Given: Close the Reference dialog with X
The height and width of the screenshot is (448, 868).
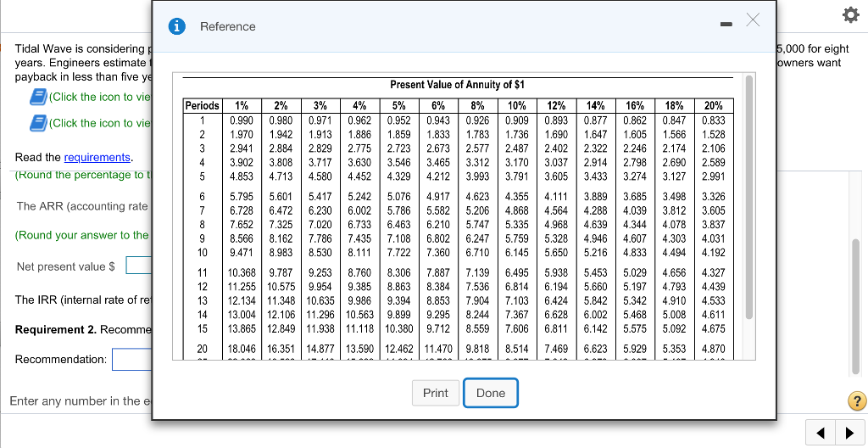Looking at the screenshot, I should point(753,20).
